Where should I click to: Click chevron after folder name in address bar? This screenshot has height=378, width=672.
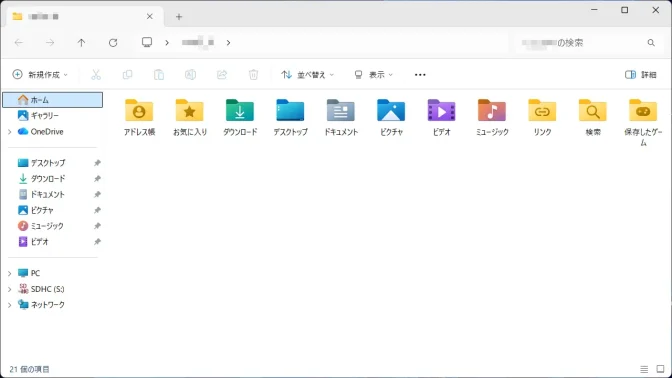click(228, 42)
